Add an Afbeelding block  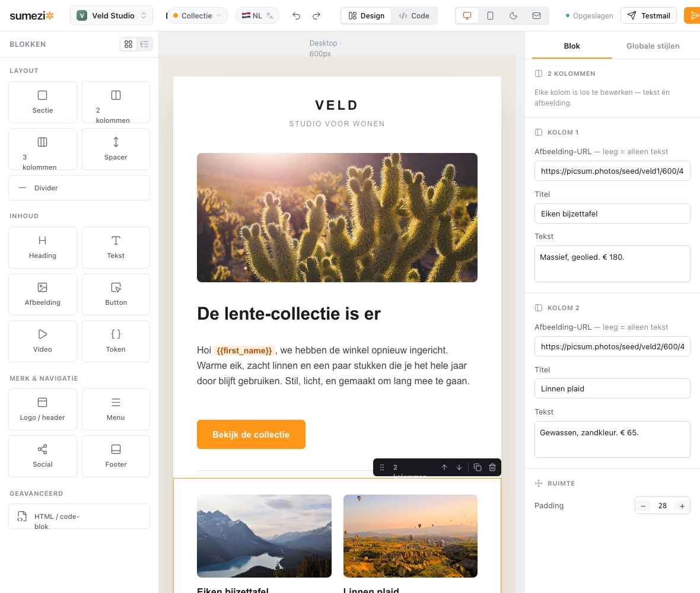(42, 295)
